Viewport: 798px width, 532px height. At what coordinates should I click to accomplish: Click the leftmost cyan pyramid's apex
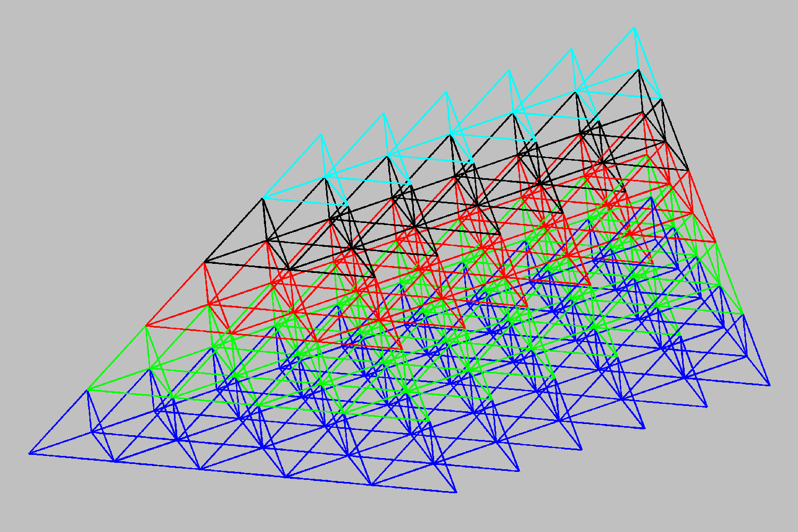tap(320, 135)
